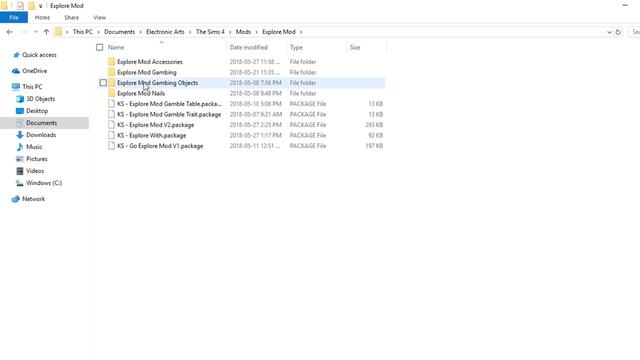
Task: Click the Back navigation arrow
Action: (x=10, y=32)
